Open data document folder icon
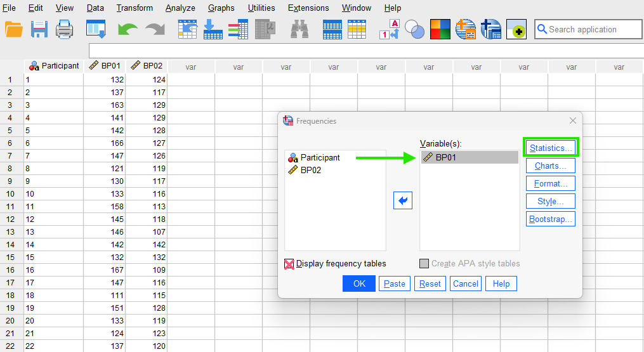The width and height of the screenshot is (644, 352). pos(13,30)
